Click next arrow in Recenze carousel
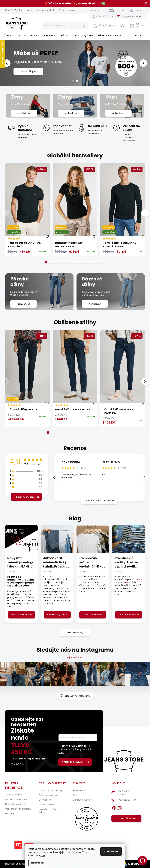 145,477
